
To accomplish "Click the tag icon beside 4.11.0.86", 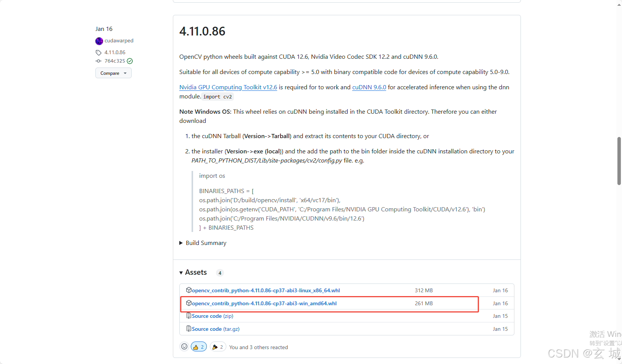I will (98, 52).
